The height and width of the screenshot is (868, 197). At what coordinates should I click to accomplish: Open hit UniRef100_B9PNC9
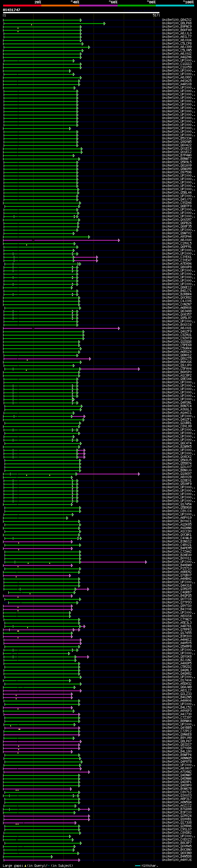(x=177, y=26)
